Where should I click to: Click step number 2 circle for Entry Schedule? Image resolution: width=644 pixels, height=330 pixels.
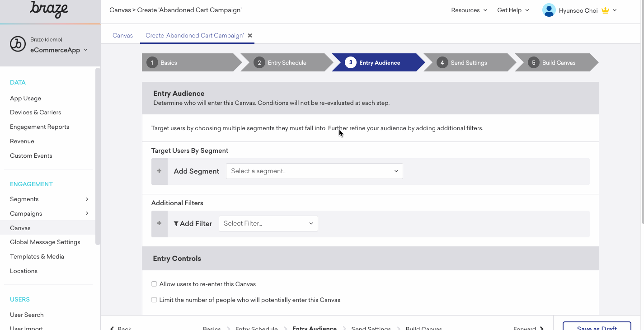pos(259,63)
